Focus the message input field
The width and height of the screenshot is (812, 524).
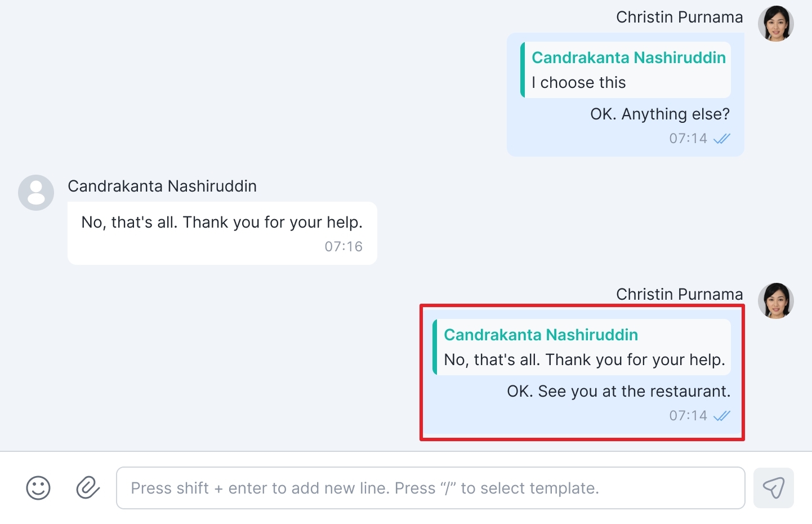click(x=431, y=488)
